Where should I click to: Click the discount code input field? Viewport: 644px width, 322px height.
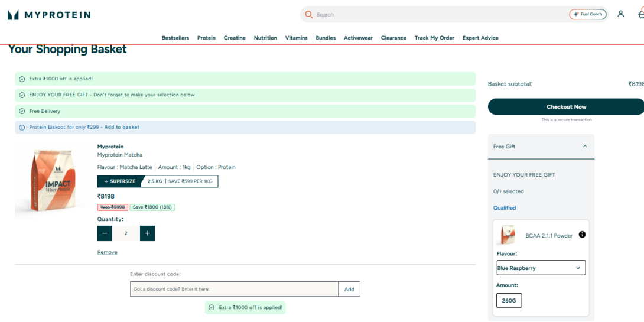[x=234, y=289]
